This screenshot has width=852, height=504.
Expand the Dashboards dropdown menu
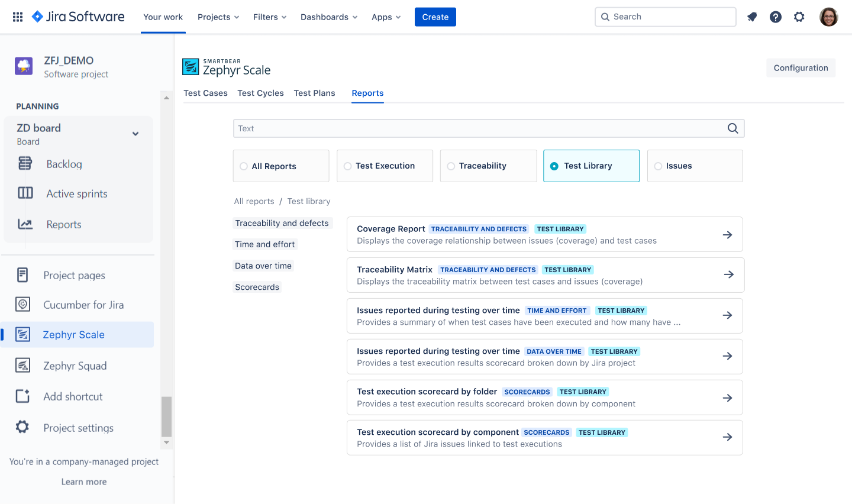pyautogui.click(x=329, y=17)
